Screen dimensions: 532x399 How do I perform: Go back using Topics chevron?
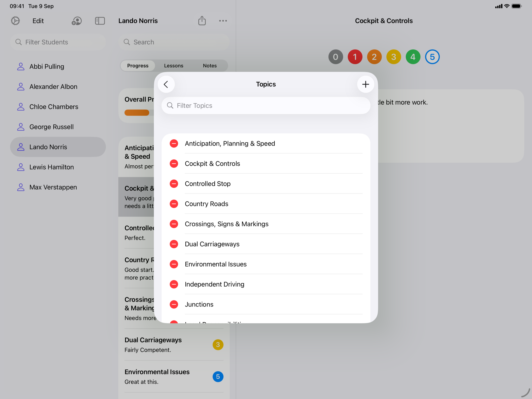click(x=166, y=84)
